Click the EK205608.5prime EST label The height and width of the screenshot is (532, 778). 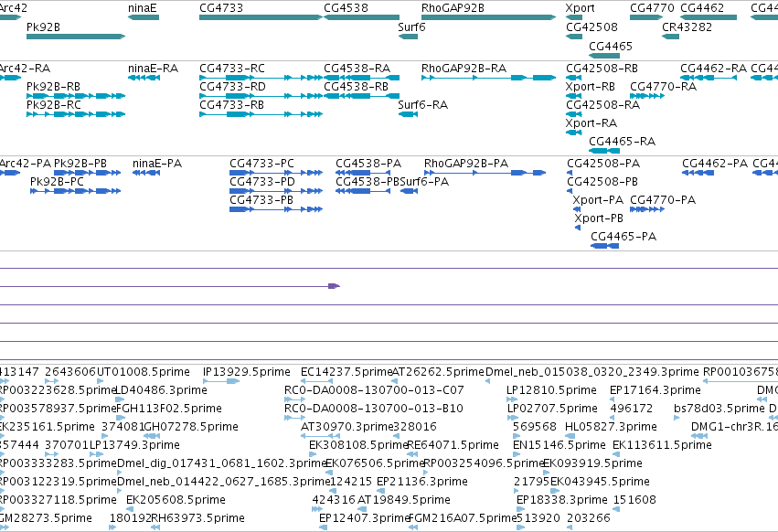[176, 500]
